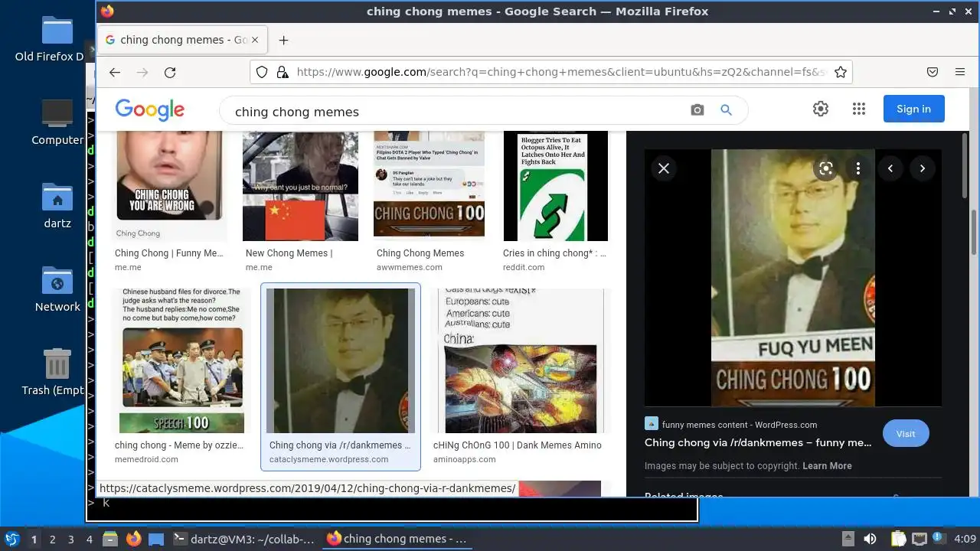The width and height of the screenshot is (980, 551).
Task: Select the selected tile from cataclysmeme.wordpress.com
Action: (341, 377)
